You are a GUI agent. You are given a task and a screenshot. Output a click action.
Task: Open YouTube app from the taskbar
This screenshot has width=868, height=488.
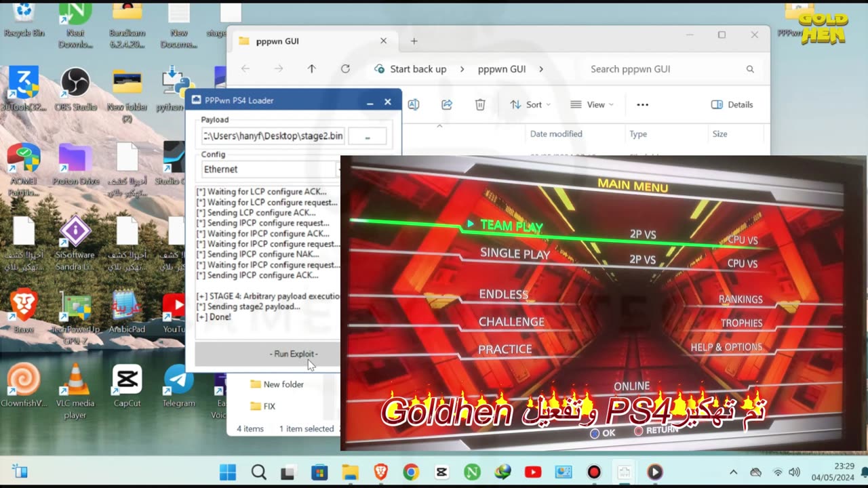[x=533, y=472]
